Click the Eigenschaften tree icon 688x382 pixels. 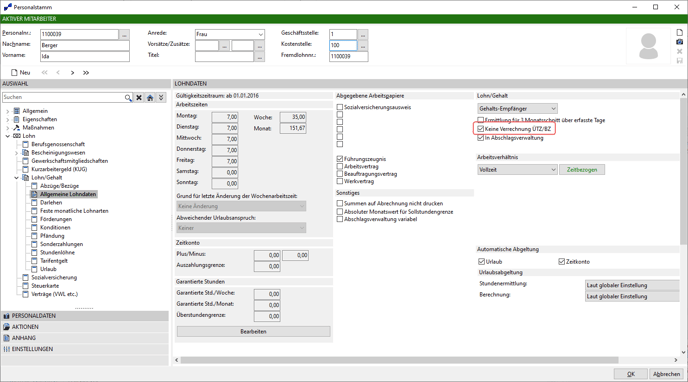pyautogui.click(x=17, y=119)
